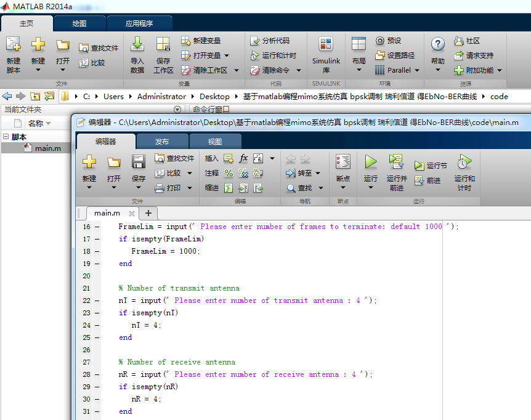The image size is (531, 420).
Task: Expand the editor Print (打印) dropdown arrow
Action: click(190, 188)
